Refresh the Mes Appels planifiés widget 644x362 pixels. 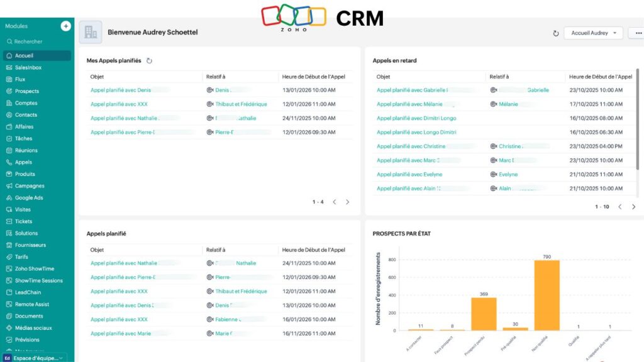pyautogui.click(x=149, y=61)
